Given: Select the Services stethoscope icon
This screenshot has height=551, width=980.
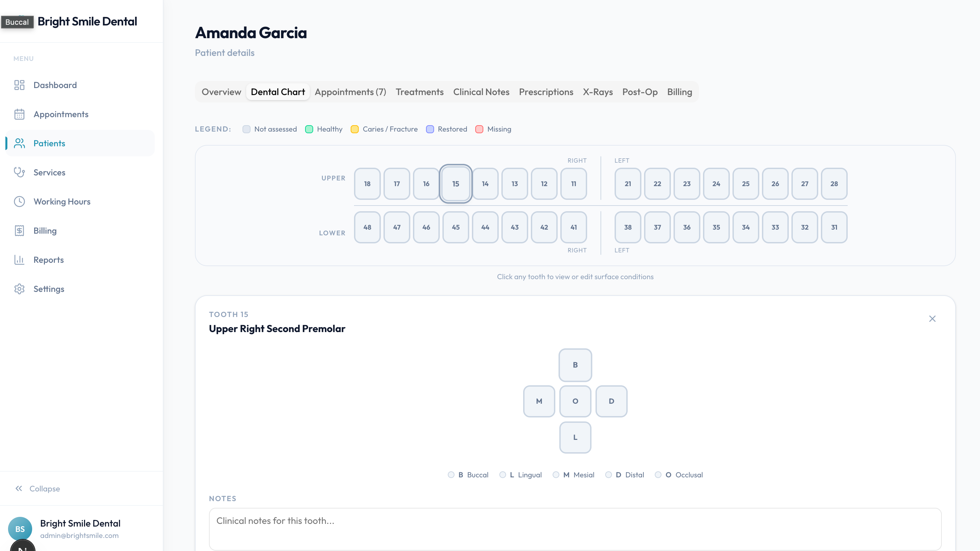Looking at the screenshot, I should pyautogui.click(x=19, y=172).
